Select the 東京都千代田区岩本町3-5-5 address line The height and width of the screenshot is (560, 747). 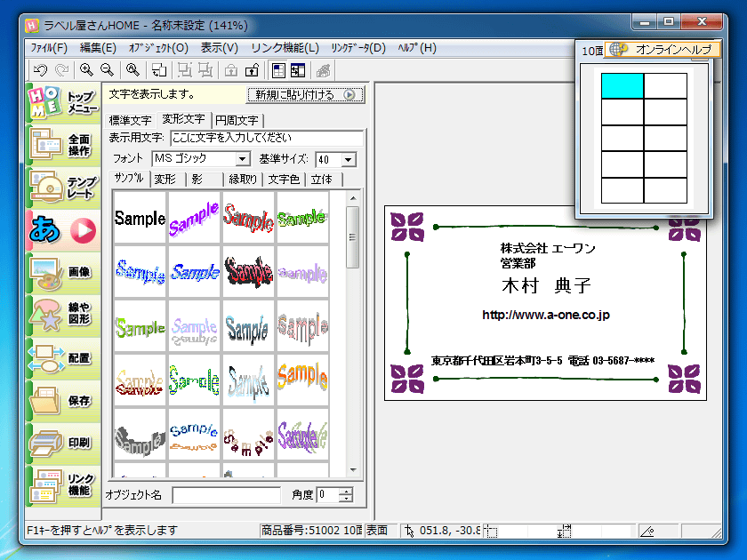(497, 361)
